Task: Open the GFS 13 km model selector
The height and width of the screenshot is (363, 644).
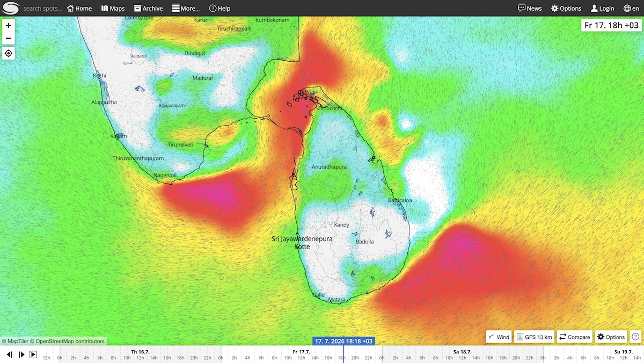Action: click(534, 337)
